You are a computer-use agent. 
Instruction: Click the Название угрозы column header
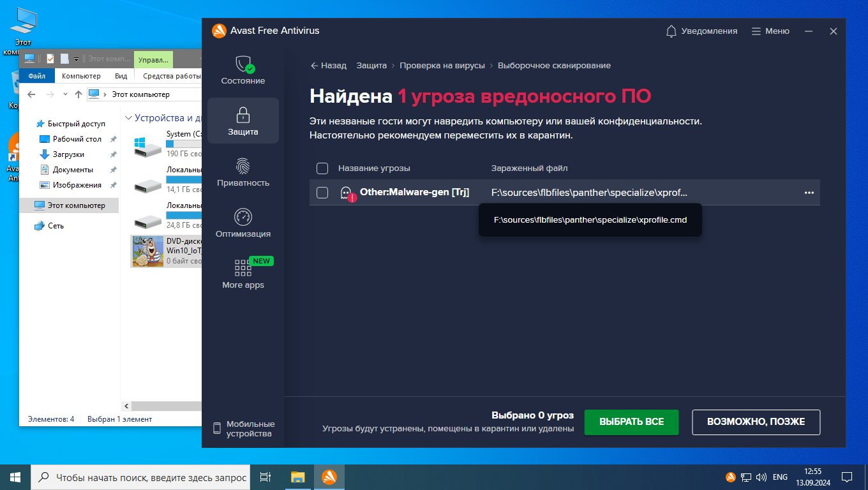coord(374,168)
